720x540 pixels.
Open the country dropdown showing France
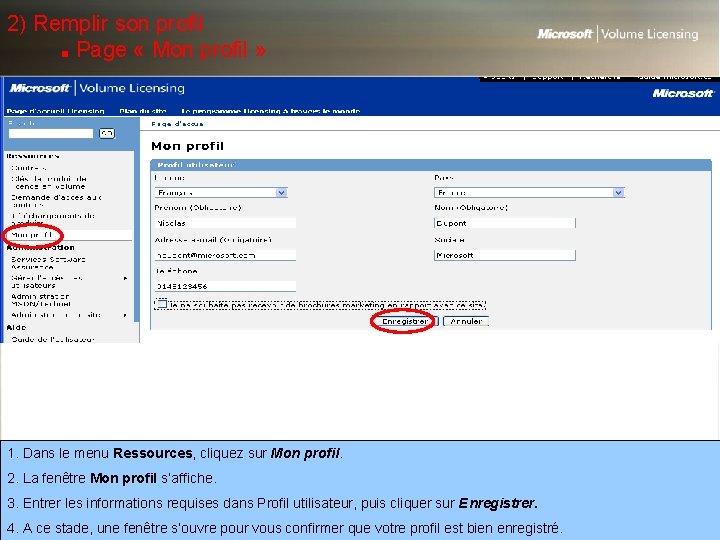[529, 193]
